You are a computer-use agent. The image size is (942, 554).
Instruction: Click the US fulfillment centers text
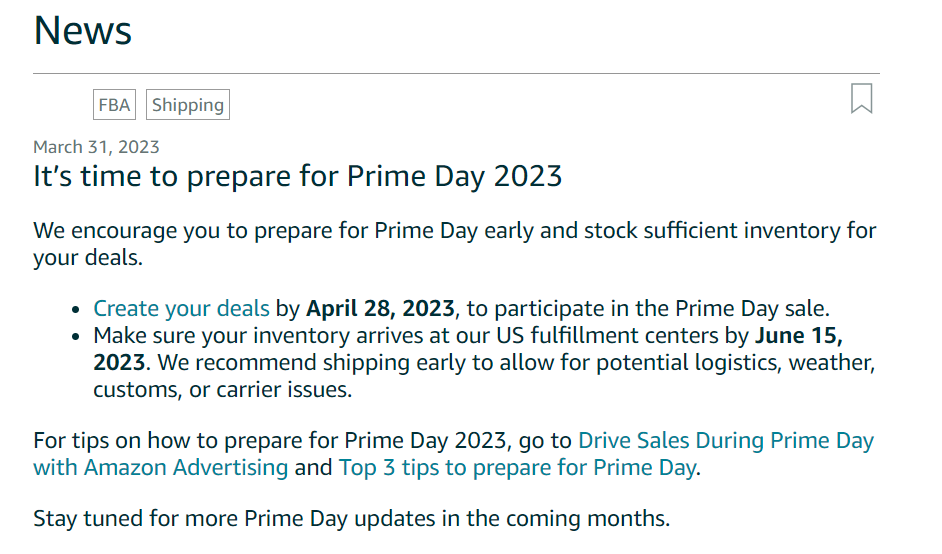tap(612, 335)
